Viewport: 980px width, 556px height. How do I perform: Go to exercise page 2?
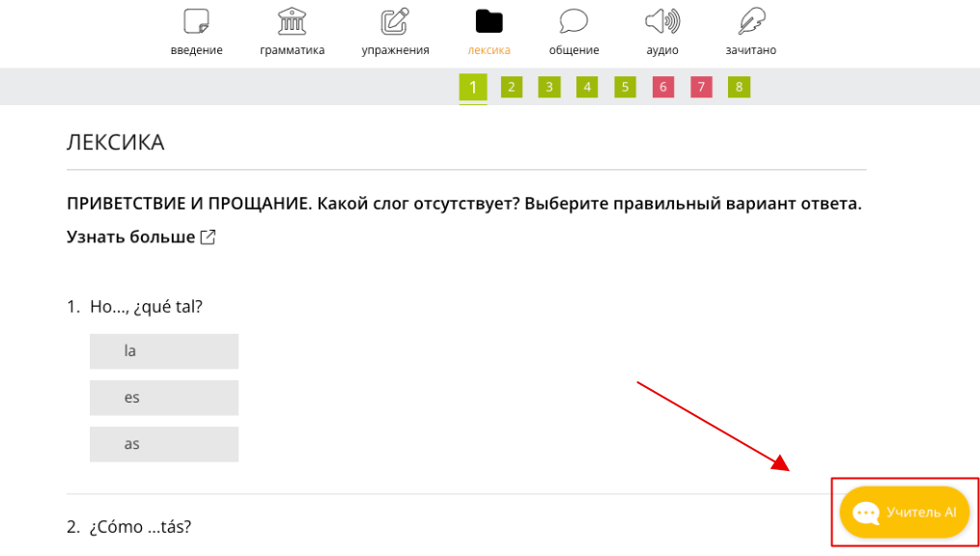[x=512, y=87]
